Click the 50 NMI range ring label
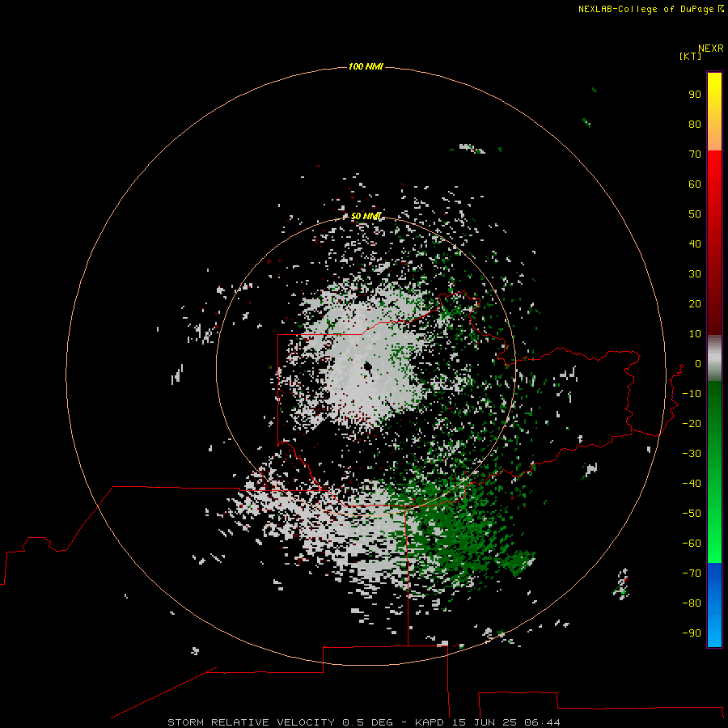 pos(366,216)
